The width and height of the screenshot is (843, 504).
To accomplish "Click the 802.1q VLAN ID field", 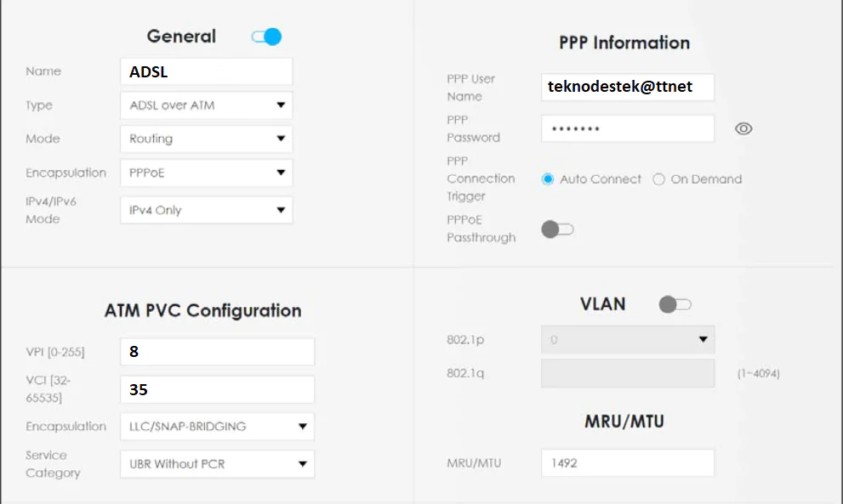I will [x=627, y=373].
